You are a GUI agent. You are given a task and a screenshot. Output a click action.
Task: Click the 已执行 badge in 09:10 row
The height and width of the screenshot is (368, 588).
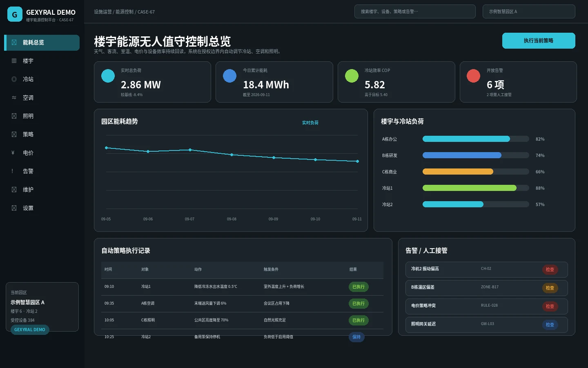coord(359,287)
